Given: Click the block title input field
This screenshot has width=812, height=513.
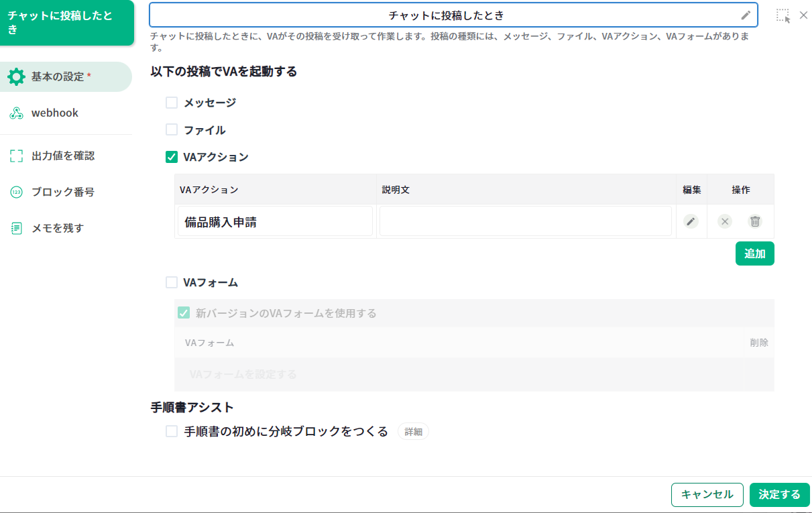Looking at the screenshot, I should (453, 15).
